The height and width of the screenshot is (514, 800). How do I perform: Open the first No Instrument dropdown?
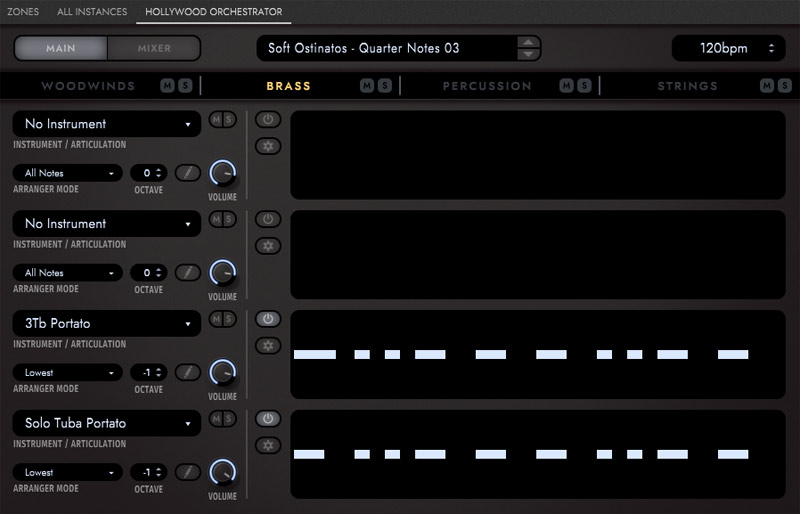point(107,124)
